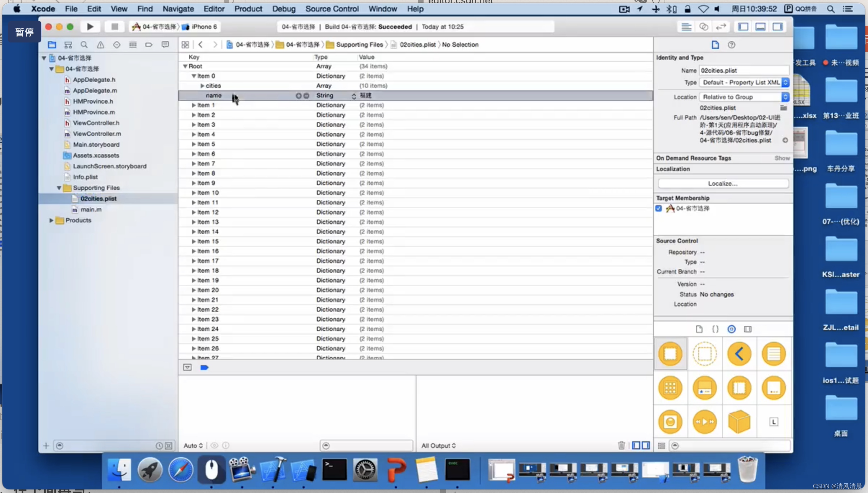Select All Output filter dropdown
The image size is (868, 493).
pyautogui.click(x=438, y=445)
